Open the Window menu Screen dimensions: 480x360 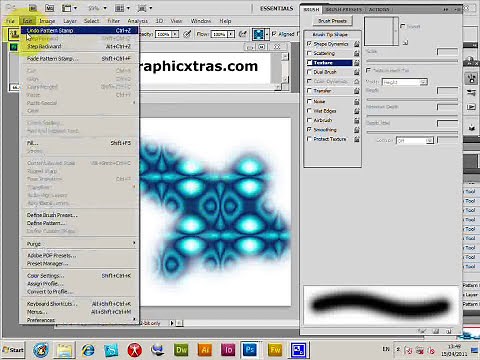coord(201,21)
